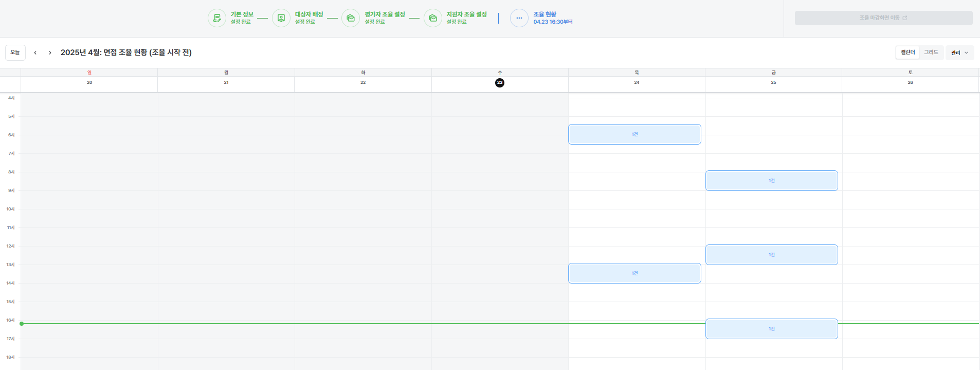Click the 조율 현황 step label
980x370 pixels.
[x=545, y=14]
